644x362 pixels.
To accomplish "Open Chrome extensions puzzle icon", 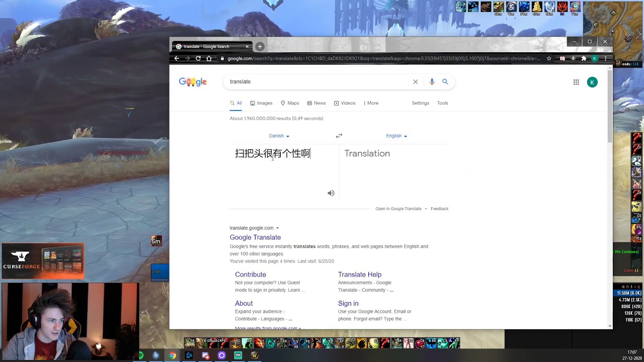I will click(584, 58).
